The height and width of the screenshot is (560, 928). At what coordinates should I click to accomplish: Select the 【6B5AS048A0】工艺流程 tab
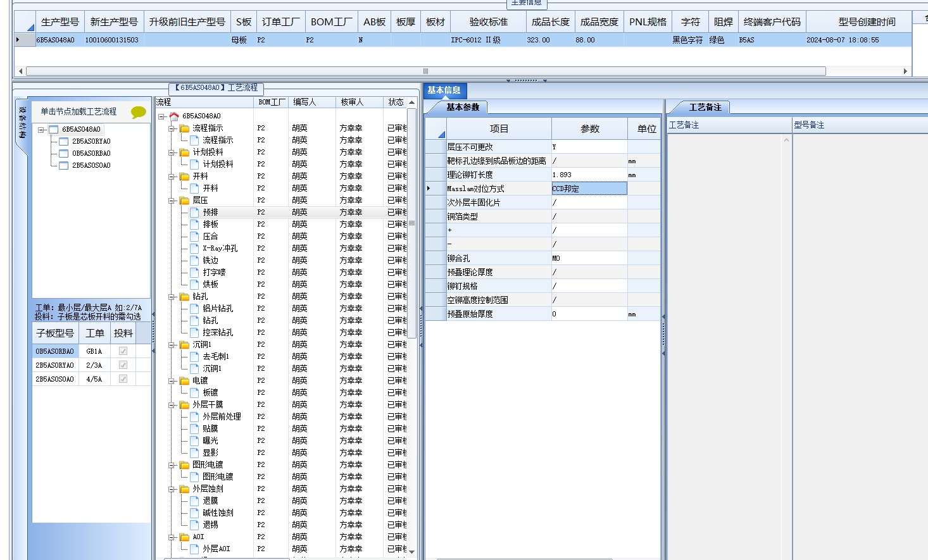tap(216, 88)
